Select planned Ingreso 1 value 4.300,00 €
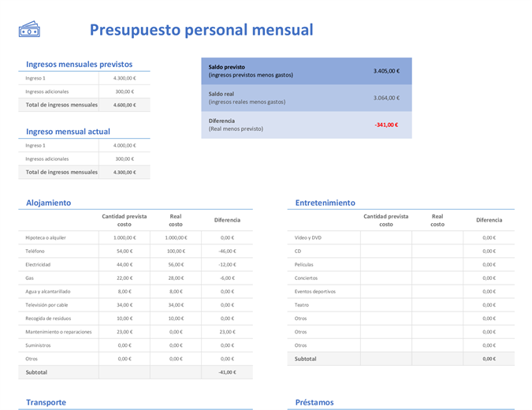 (x=125, y=78)
